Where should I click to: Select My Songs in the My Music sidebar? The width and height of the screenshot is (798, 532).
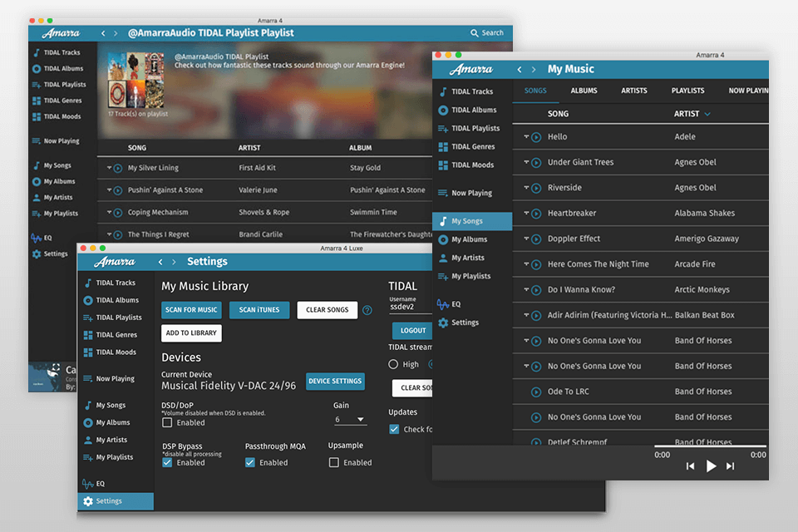coord(472,221)
